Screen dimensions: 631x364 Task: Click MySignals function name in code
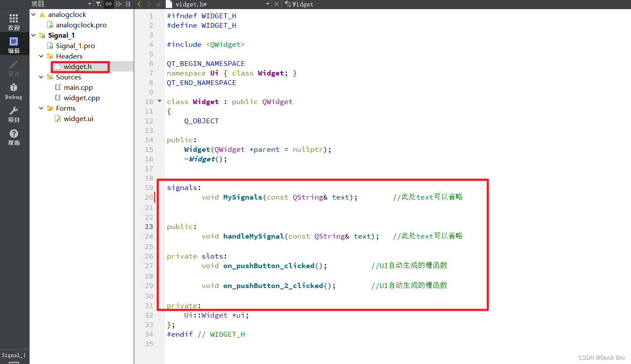click(x=243, y=197)
